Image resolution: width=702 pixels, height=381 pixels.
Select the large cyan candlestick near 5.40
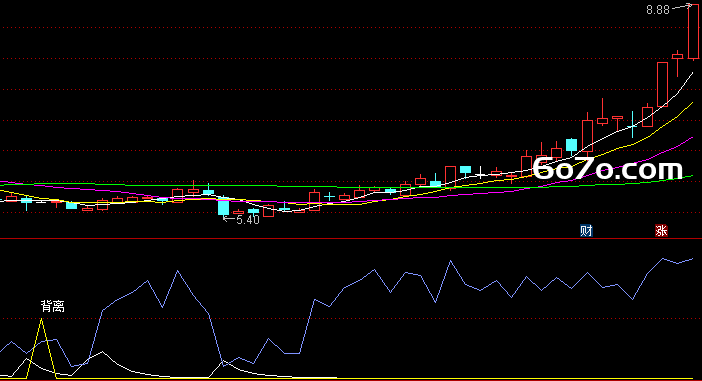pyautogui.click(x=223, y=207)
